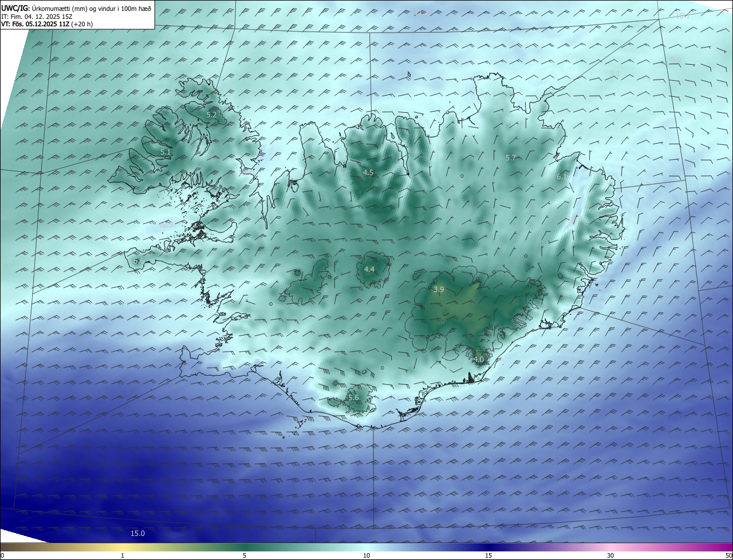Click the colorbar tick label '1'
This screenshot has width=733, height=560.
pyautogui.click(x=123, y=555)
